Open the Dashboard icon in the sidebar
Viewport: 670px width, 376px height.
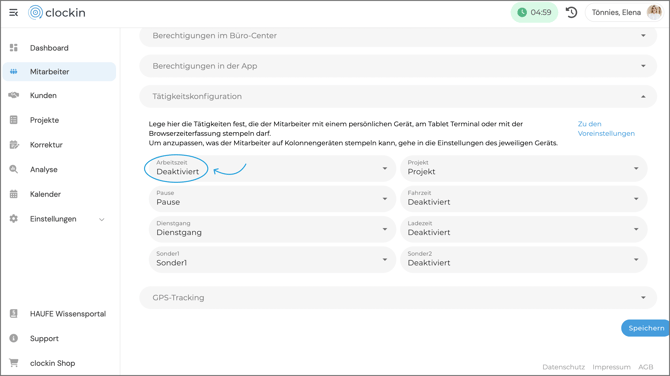coord(14,47)
